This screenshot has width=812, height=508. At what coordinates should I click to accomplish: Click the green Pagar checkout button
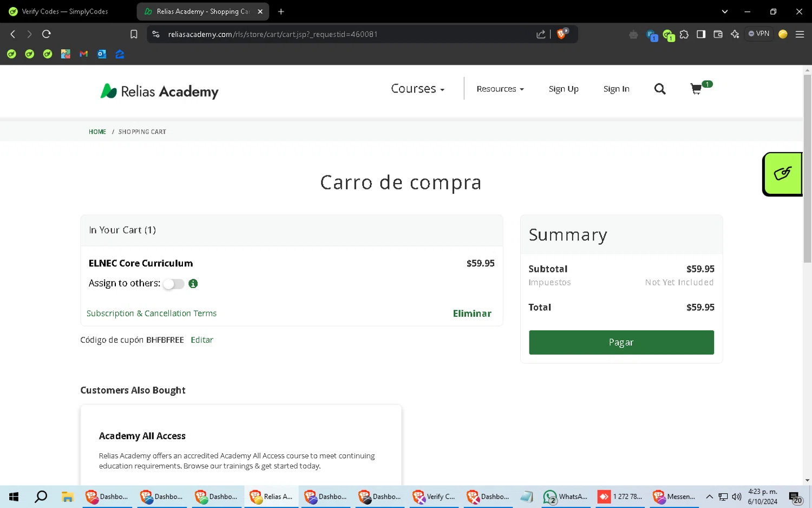pyautogui.click(x=621, y=342)
